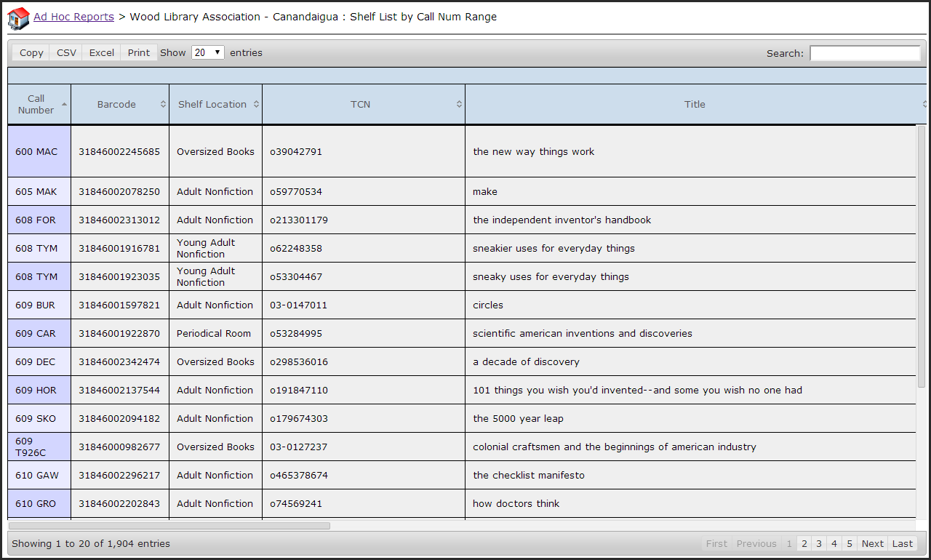931x560 pixels.
Task: Open the Ad Hoc Reports link
Action: [x=73, y=17]
